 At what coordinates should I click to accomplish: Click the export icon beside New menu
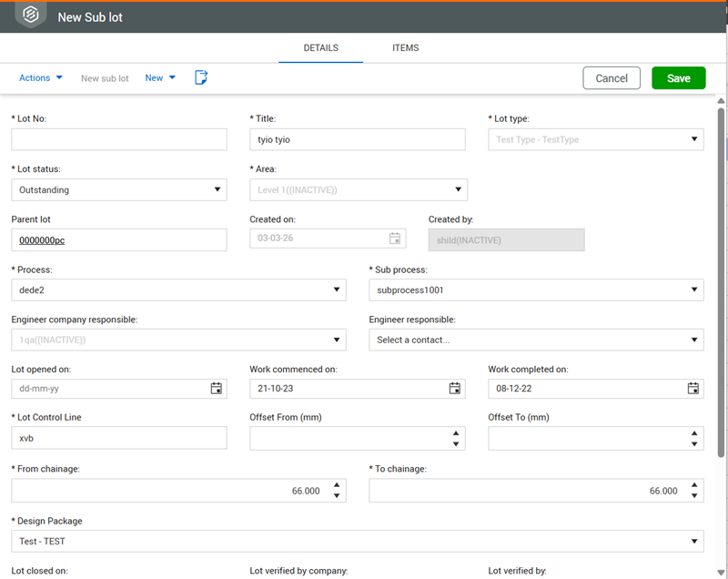[201, 78]
